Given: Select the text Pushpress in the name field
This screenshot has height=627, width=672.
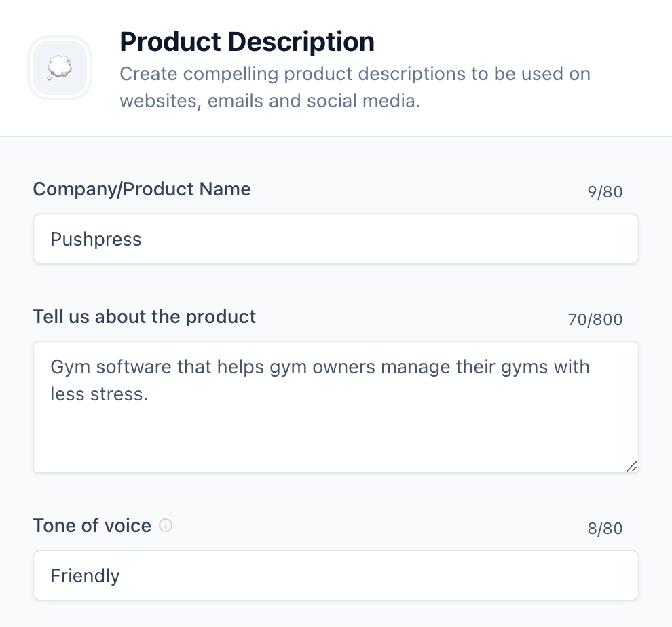Looking at the screenshot, I should click(96, 239).
